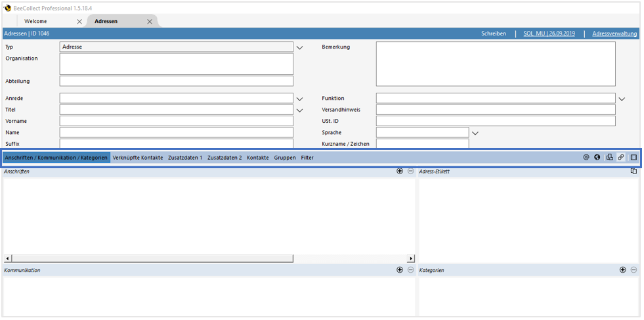
Task: Select the Anschriften / Kommunikation / Kategorien tab
Action: (x=56, y=158)
